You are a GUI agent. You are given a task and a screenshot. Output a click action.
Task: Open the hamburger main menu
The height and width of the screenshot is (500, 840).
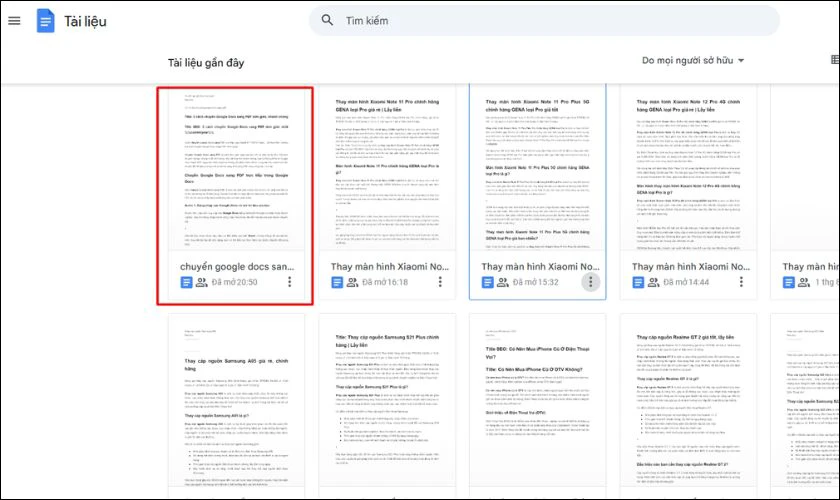click(14, 21)
